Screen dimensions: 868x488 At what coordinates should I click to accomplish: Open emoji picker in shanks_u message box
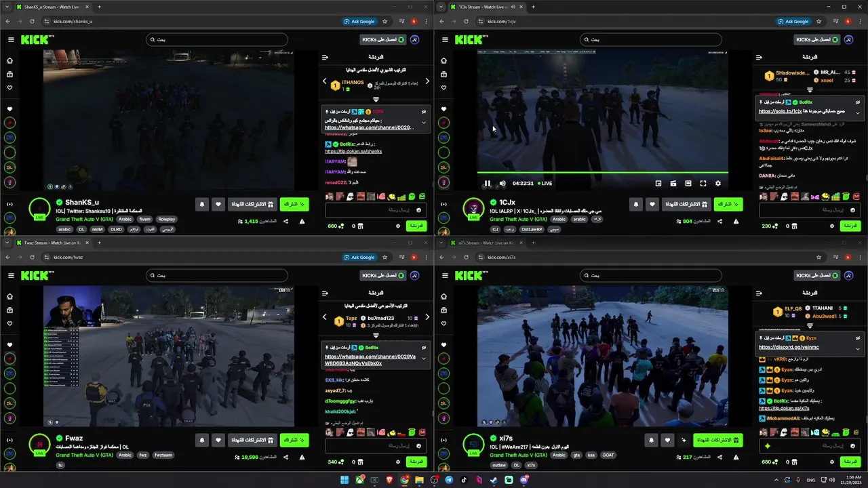click(x=418, y=210)
